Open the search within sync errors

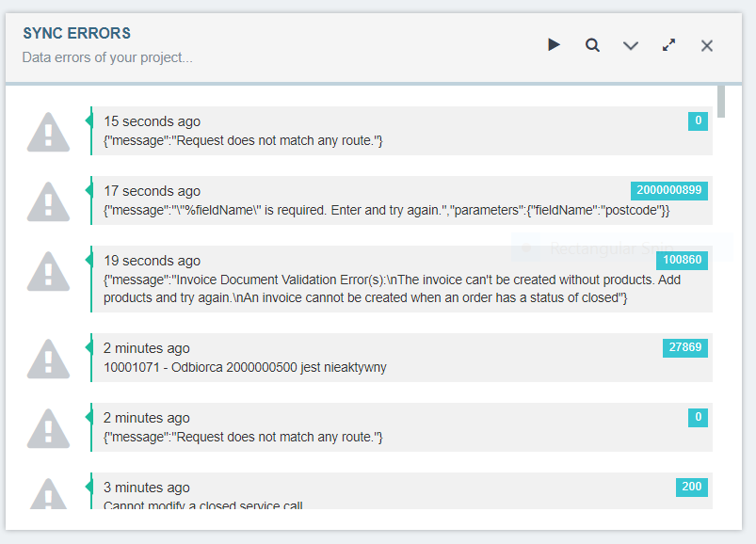point(592,44)
